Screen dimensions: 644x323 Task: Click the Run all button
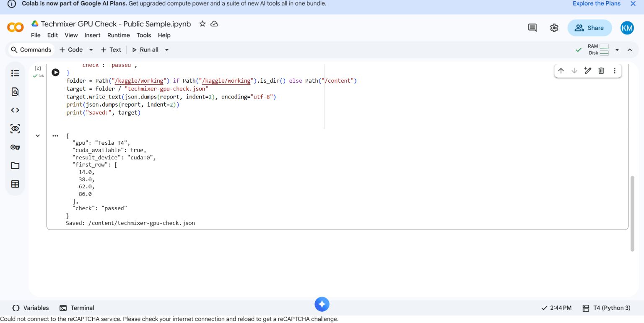click(145, 49)
